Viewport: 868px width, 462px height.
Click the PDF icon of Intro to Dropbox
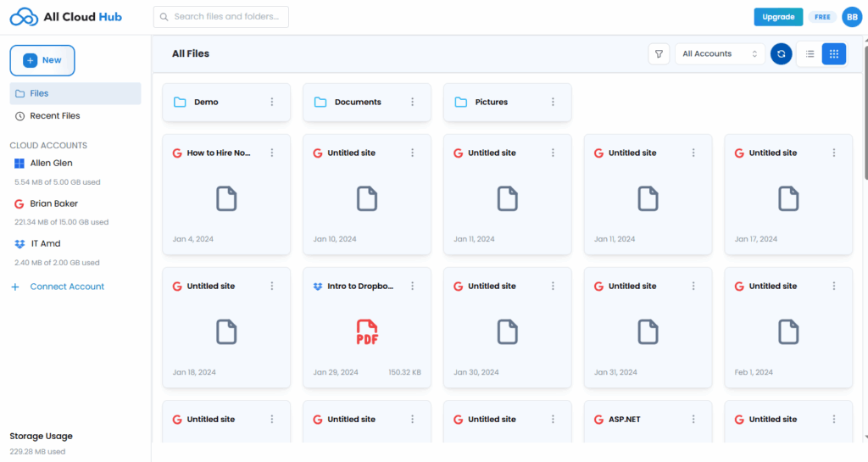[x=367, y=332]
